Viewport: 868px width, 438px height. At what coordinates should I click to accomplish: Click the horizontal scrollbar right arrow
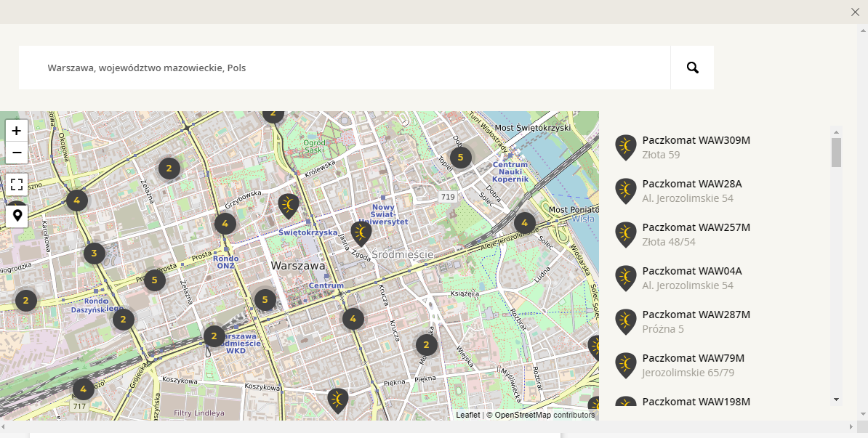pos(852,426)
